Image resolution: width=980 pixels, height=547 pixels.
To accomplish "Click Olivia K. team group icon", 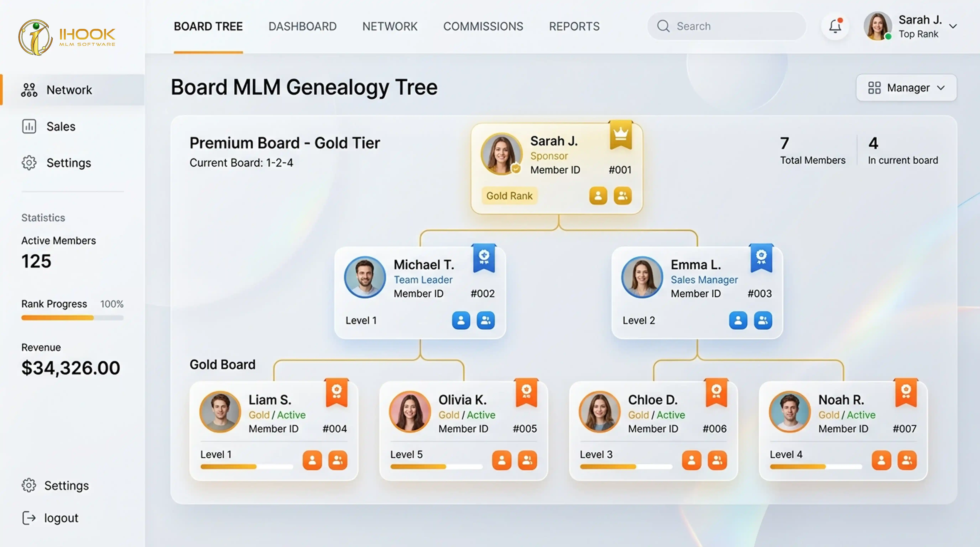I will coord(527,460).
